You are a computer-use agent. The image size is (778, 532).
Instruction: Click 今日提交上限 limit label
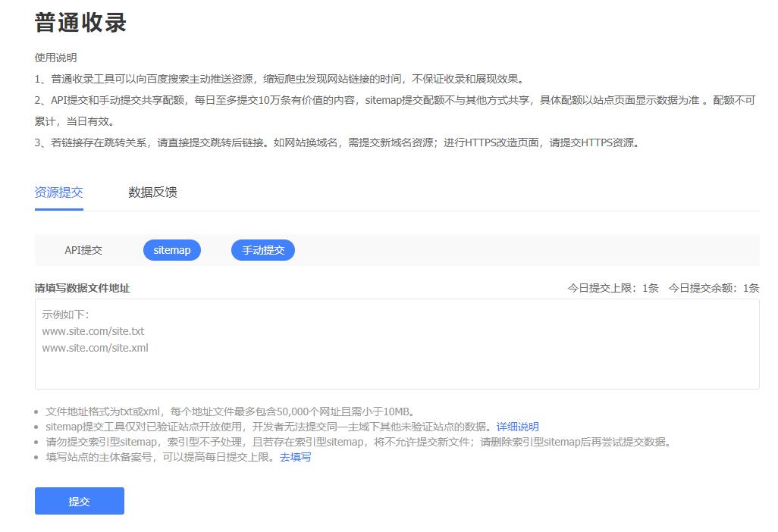tap(610, 287)
